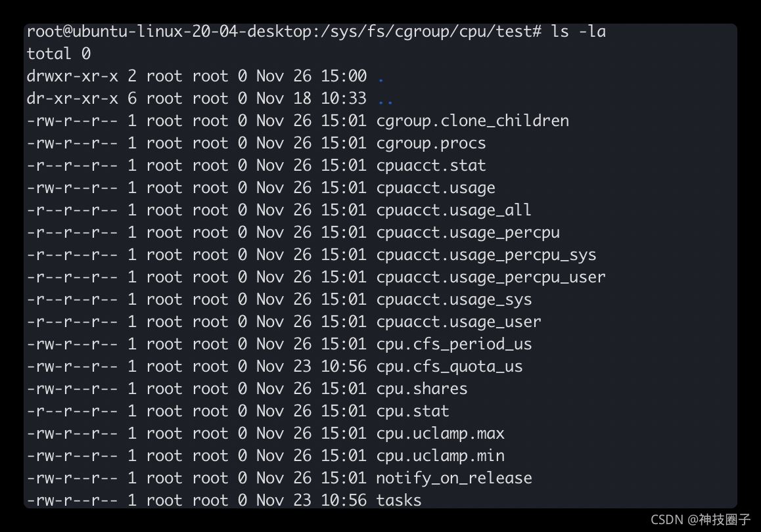Select the cpu.shares file entry
This screenshot has height=532, width=761.
click(421, 389)
